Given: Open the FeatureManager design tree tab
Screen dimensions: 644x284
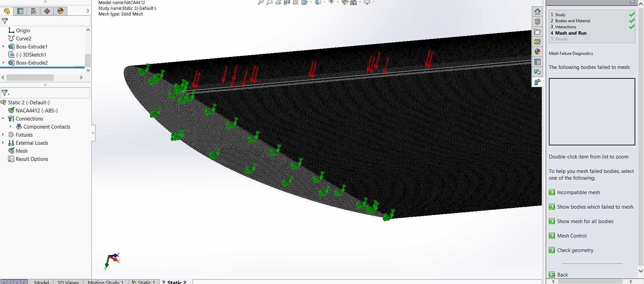Looking at the screenshot, I should click(7, 11).
